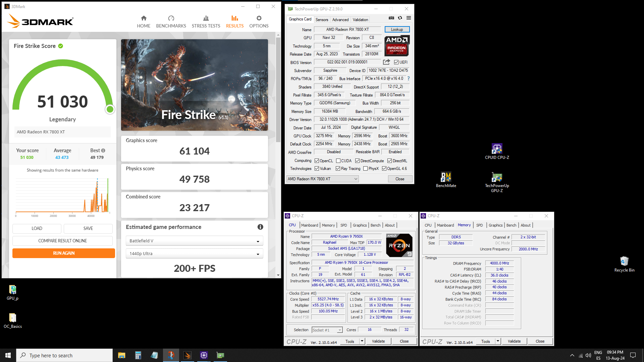This screenshot has height=362, width=644.
Task: Open OC_Basics desktop file
Action: point(12,320)
